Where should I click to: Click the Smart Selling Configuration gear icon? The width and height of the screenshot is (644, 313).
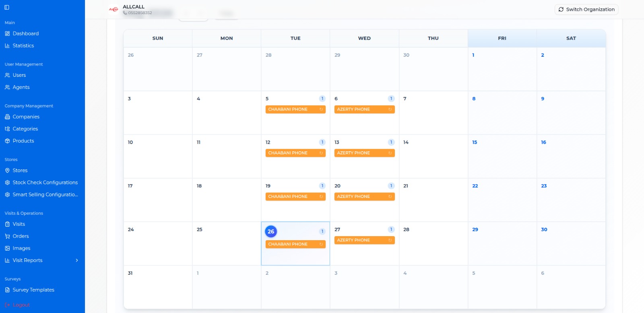[x=7, y=194]
